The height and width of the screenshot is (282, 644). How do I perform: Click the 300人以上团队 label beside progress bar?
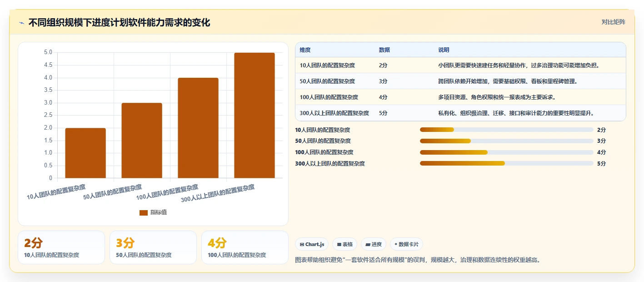point(330,164)
